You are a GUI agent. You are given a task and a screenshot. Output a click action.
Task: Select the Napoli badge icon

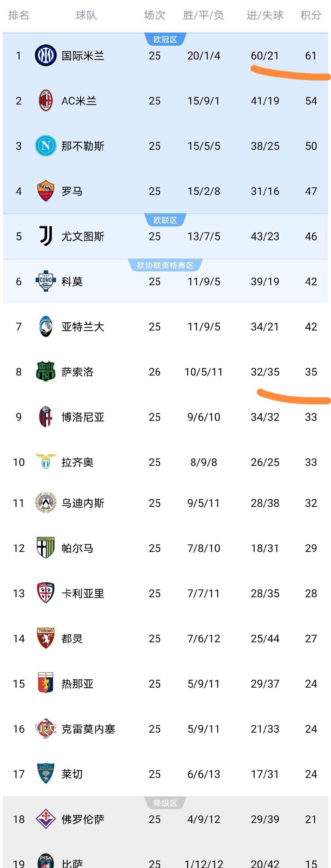[x=45, y=146]
